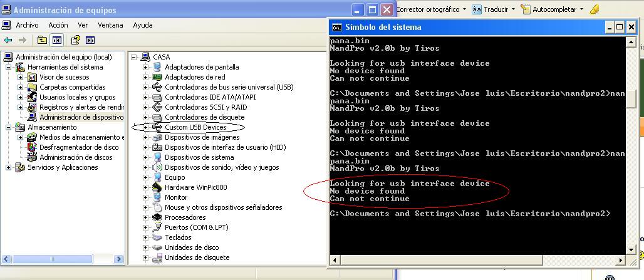This screenshot has width=644, height=280.
Task: Select Medios de almacenamiento item
Action: [81, 137]
